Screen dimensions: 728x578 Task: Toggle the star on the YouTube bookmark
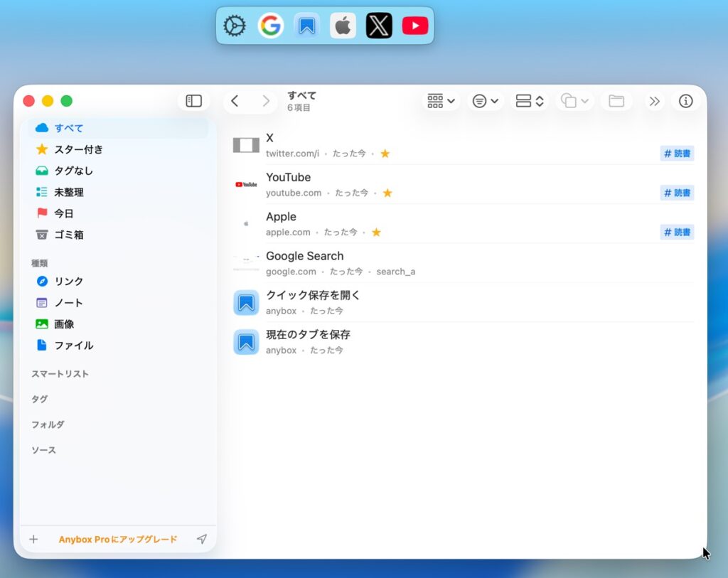[387, 193]
